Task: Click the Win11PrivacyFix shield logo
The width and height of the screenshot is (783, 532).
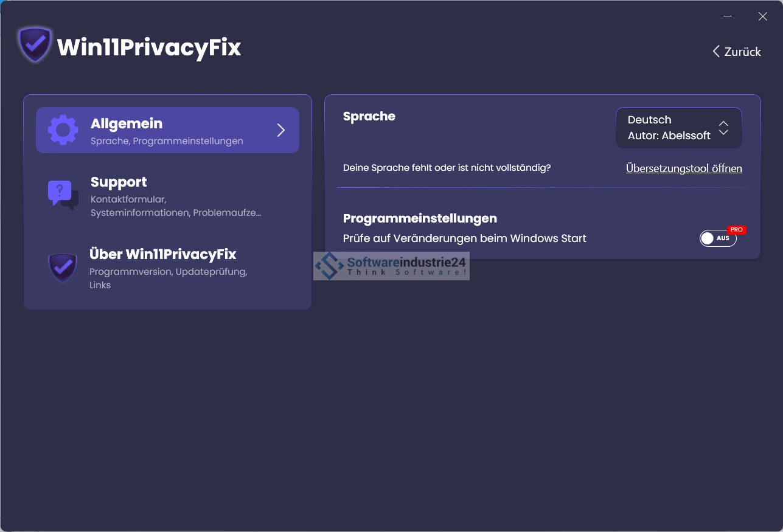Action: [35, 44]
